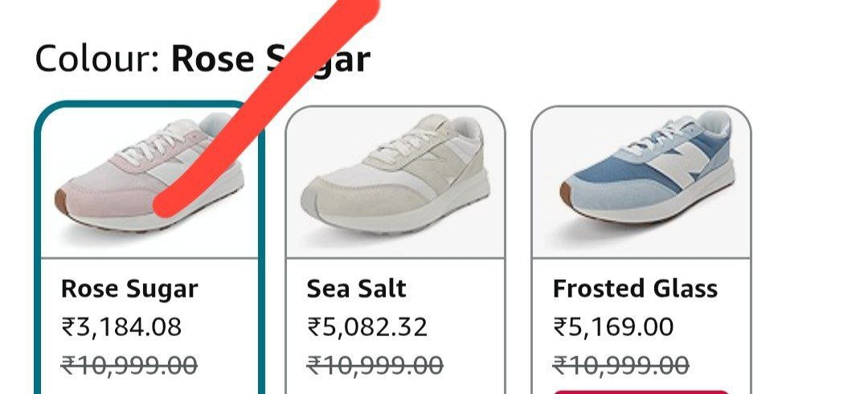The height and width of the screenshot is (394, 868).
Task: Click the struck-through ₹10,999.00 under Sea Salt
Action: [x=375, y=365]
